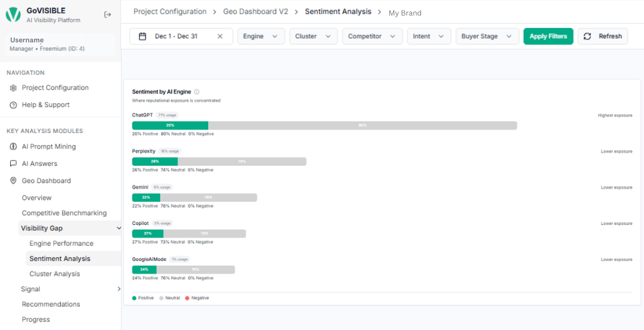The width and height of the screenshot is (644, 330).
Task: Click Perplexity green 26% positive bar
Action: tap(155, 162)
